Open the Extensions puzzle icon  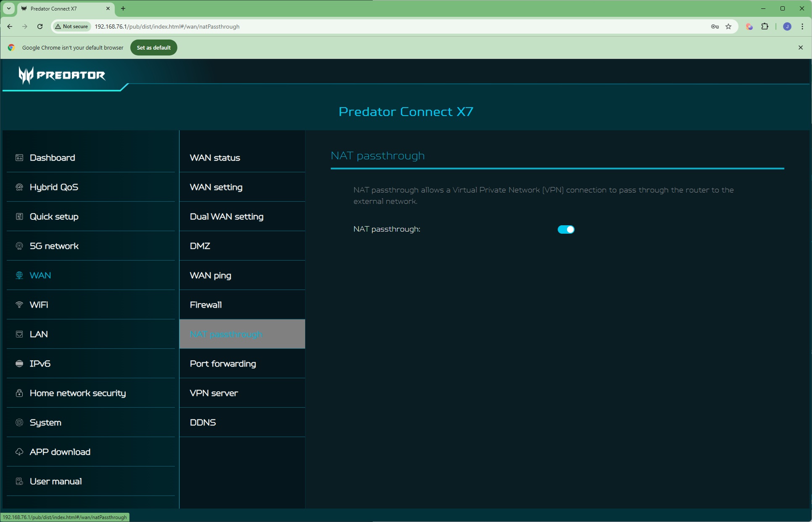click(x=765, y=26)
